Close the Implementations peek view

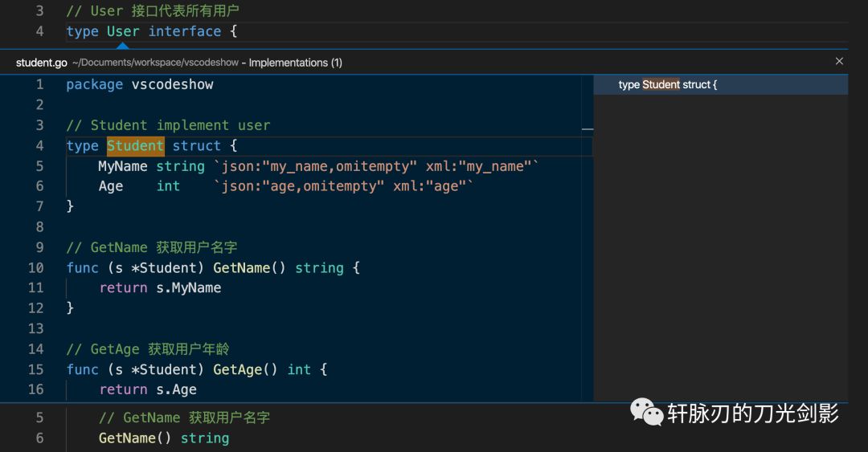[839, 61]
